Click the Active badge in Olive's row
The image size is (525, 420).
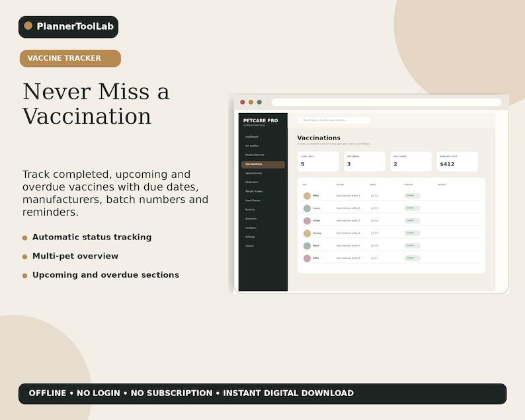point(412,220)
